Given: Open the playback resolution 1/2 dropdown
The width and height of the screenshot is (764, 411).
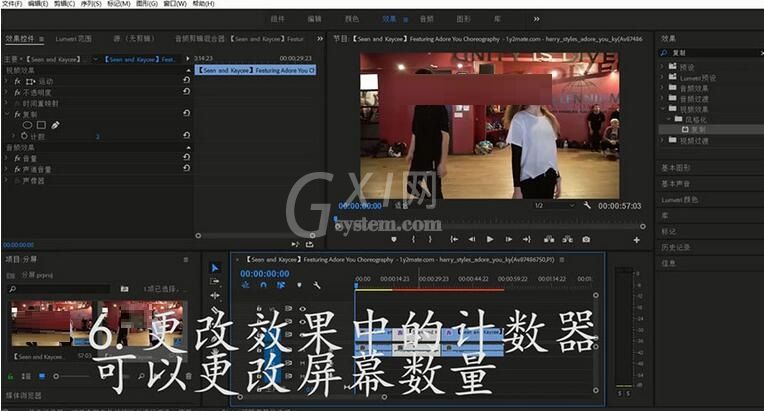Looking at the screenshot, I should coord(554,206).
